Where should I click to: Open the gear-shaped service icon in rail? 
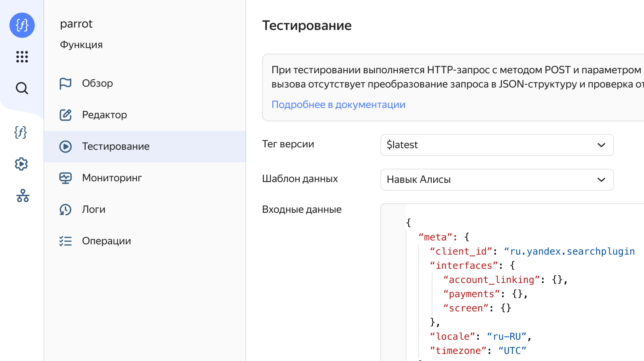point(21,164)
